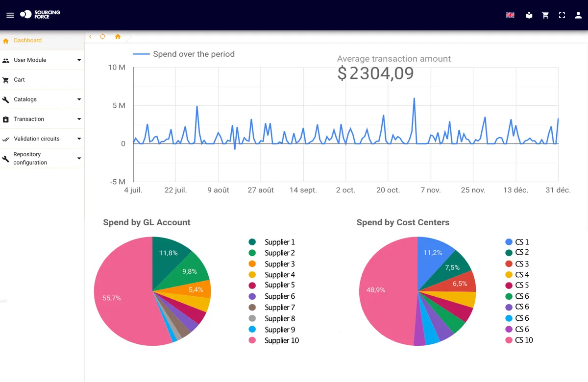Toggle CS 1 legend entry

pyautogui.click(x=517, y=242)
